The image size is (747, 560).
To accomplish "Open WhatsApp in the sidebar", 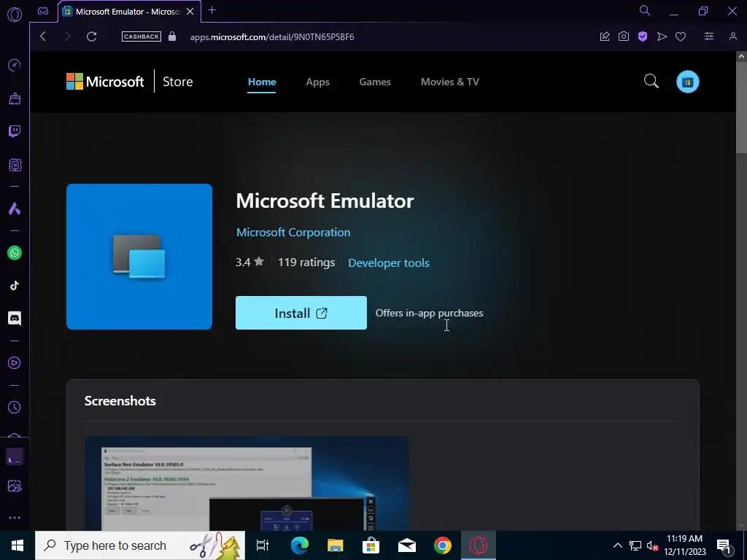I will (x=15, y=253).
